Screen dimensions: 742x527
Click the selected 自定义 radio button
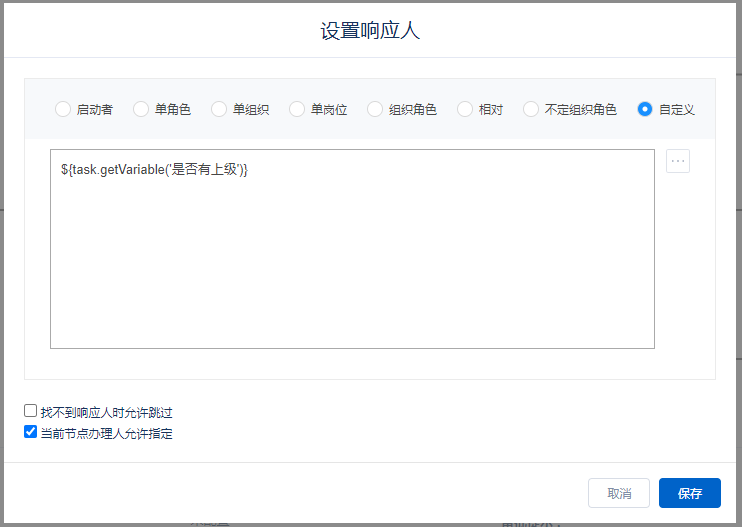tap(645, 109)
